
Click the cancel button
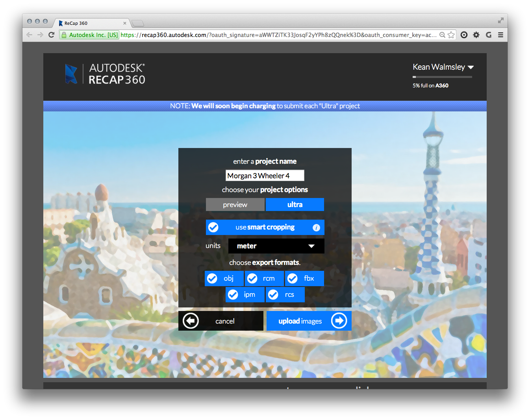[221, 321]
